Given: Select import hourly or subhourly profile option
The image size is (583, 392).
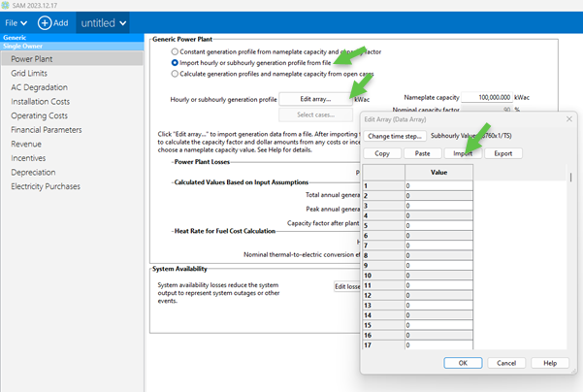Looking at the screenshot, I should [x=175, y=62].
